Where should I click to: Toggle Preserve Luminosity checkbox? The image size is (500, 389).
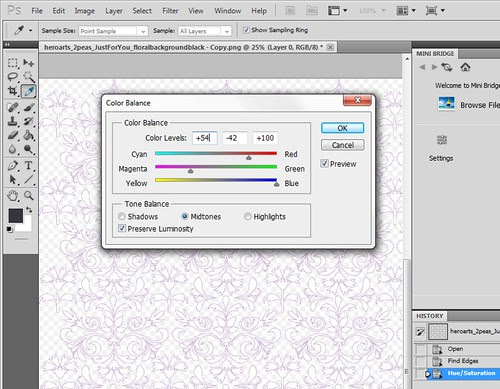click(x=122, y=228)
